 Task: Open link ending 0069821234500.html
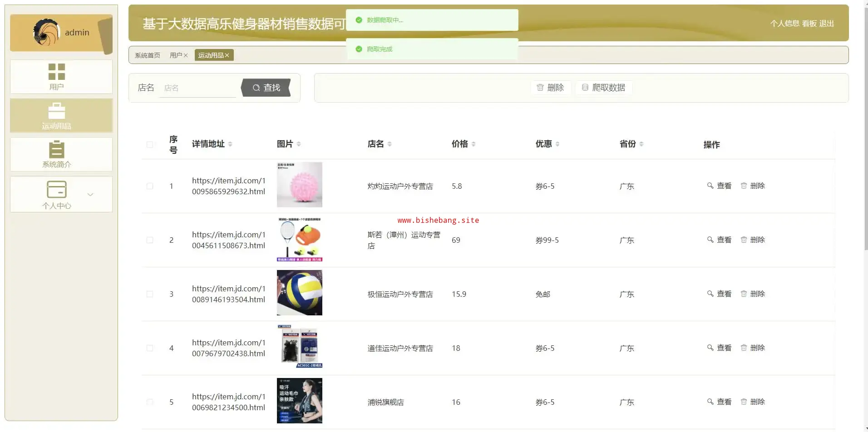228,402
